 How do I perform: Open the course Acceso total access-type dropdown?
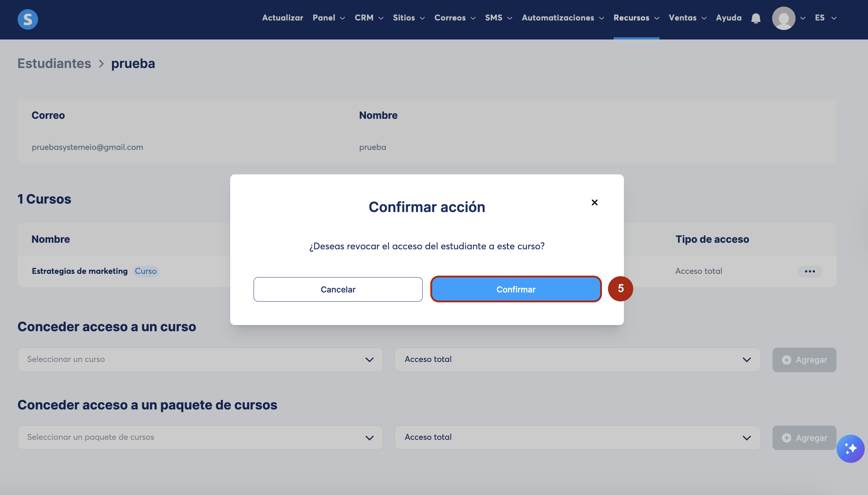[577, 360]
